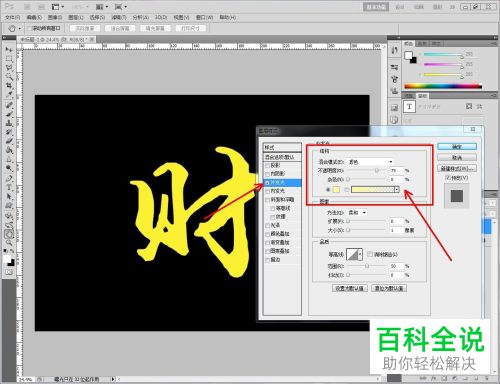The height and width of the screenshot is (384, 500).
Task: Select the gradient glow radio button
Action: [347, 189]
